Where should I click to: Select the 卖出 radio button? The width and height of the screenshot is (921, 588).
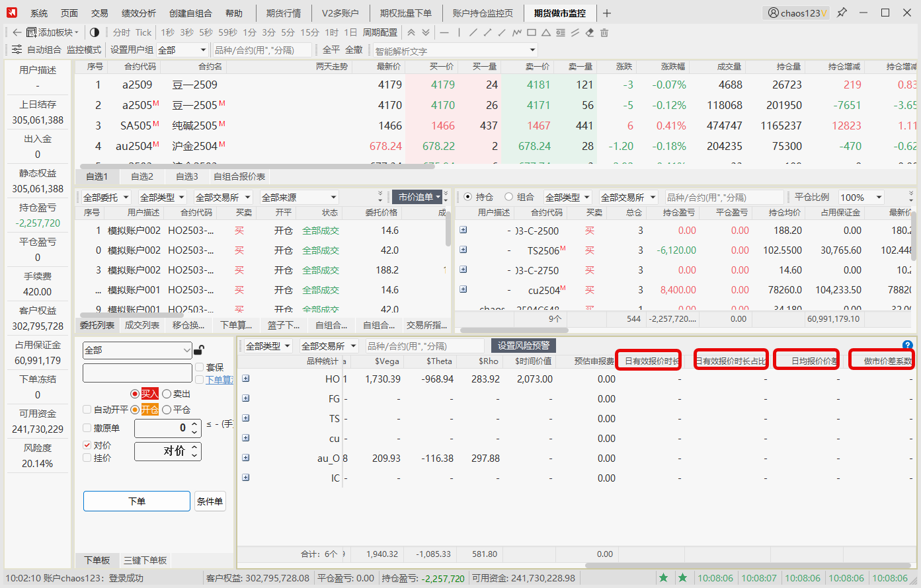[x=167, y=394]
